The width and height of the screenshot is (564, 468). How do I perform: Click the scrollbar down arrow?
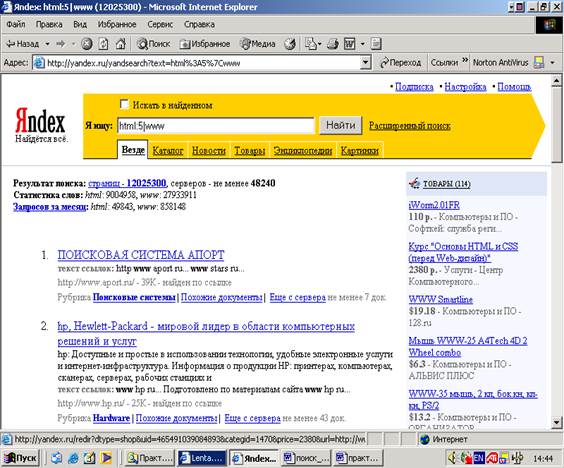(556, 422)
